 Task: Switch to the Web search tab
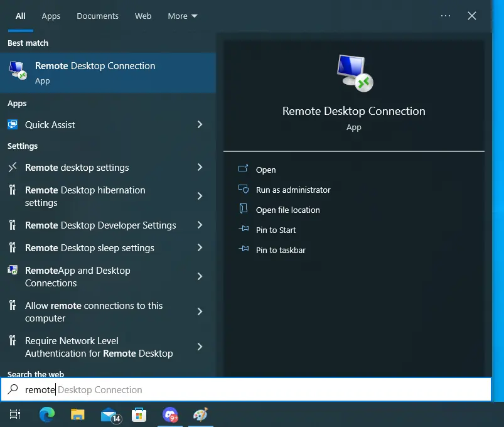click(143, 16)
